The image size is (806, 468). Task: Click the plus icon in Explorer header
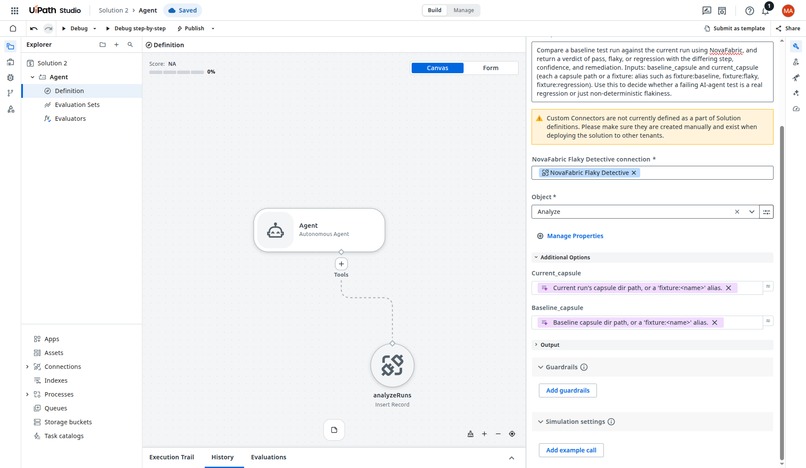(116, 45)
